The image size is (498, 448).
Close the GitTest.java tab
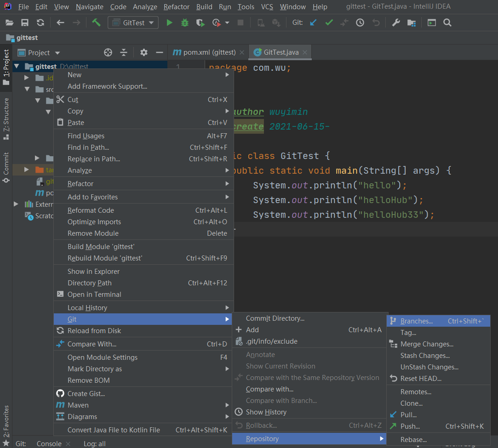(x=305, y=52)
